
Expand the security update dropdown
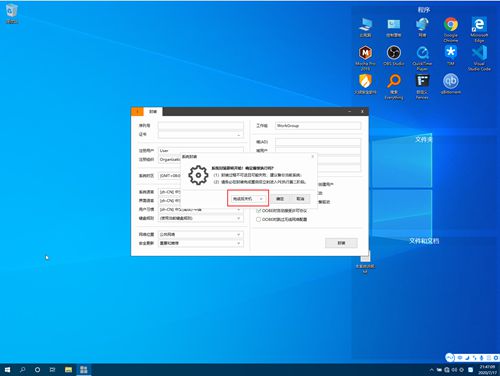pos(239,243)
